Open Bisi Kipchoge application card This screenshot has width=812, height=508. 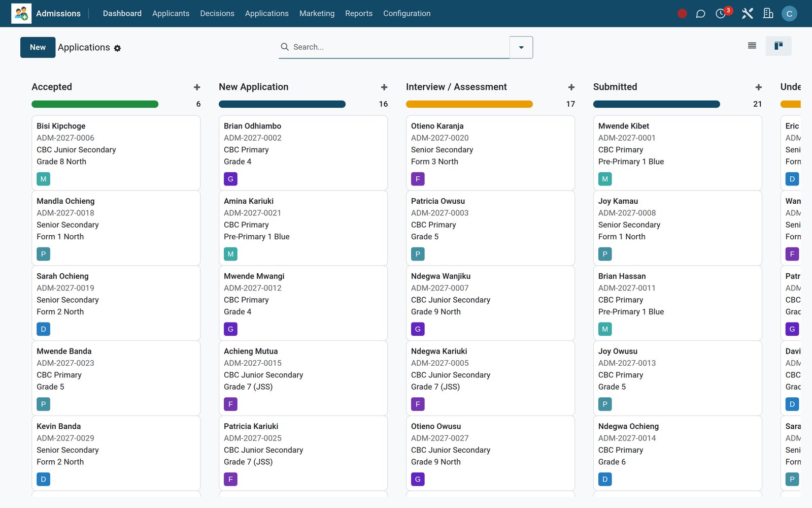(x=116, y=153)
